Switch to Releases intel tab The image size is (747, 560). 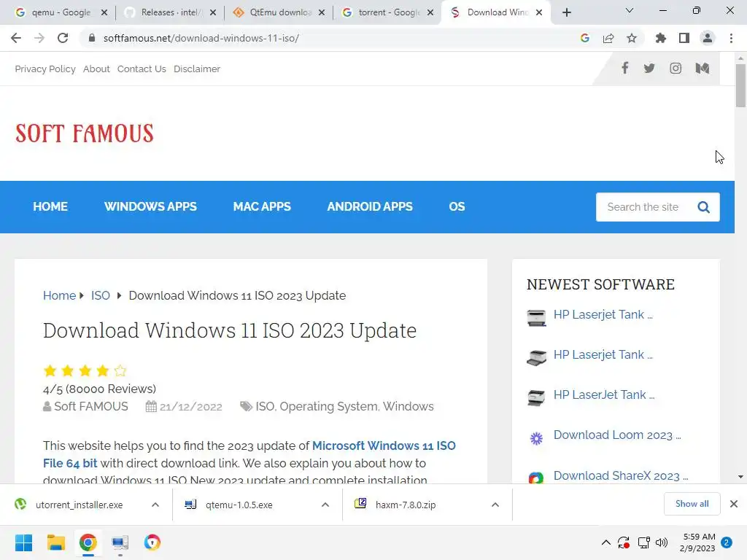pyautogui.click(x=169, y=12)
